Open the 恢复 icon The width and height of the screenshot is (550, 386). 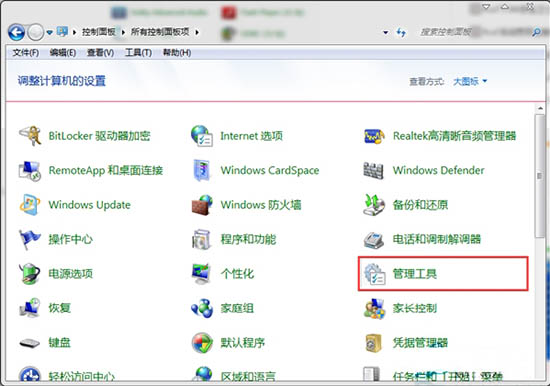coord(30,308)
